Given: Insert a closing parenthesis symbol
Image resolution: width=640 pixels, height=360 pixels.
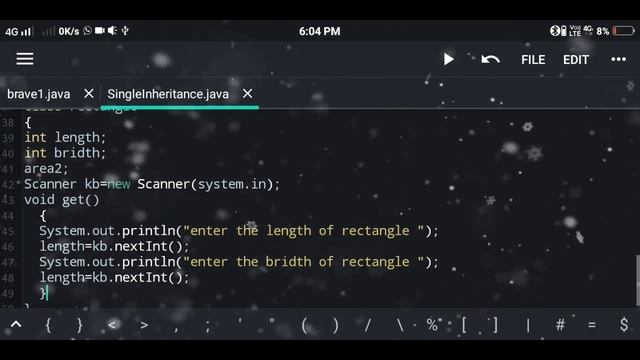Looking at the screenshot, I should click(336, 326).
